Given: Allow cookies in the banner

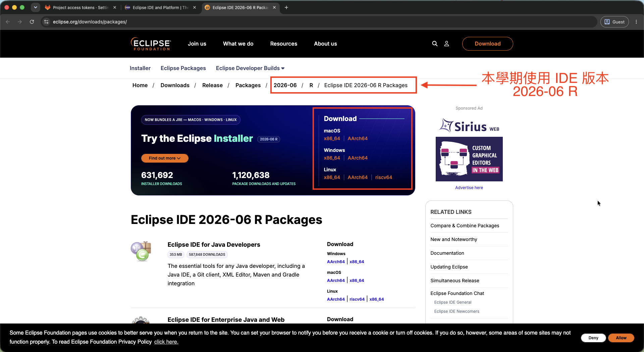Looking at the screenshot, I should click(621, 338).
